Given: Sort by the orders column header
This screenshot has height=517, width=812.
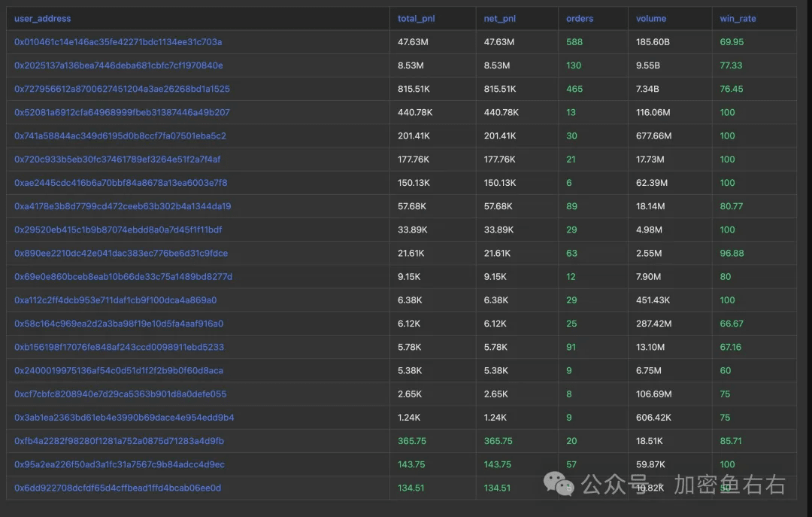Looking at the screenshot, I should [x=580, y=19].
